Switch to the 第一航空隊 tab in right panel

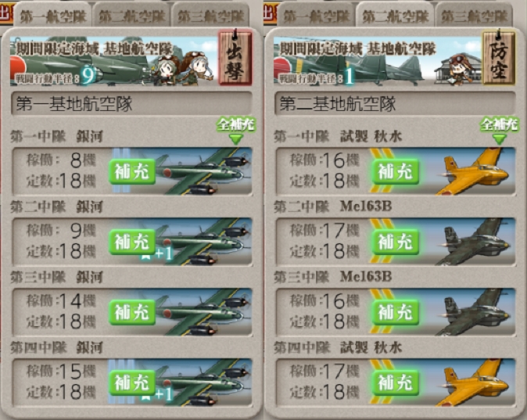(x=316, y=16)
